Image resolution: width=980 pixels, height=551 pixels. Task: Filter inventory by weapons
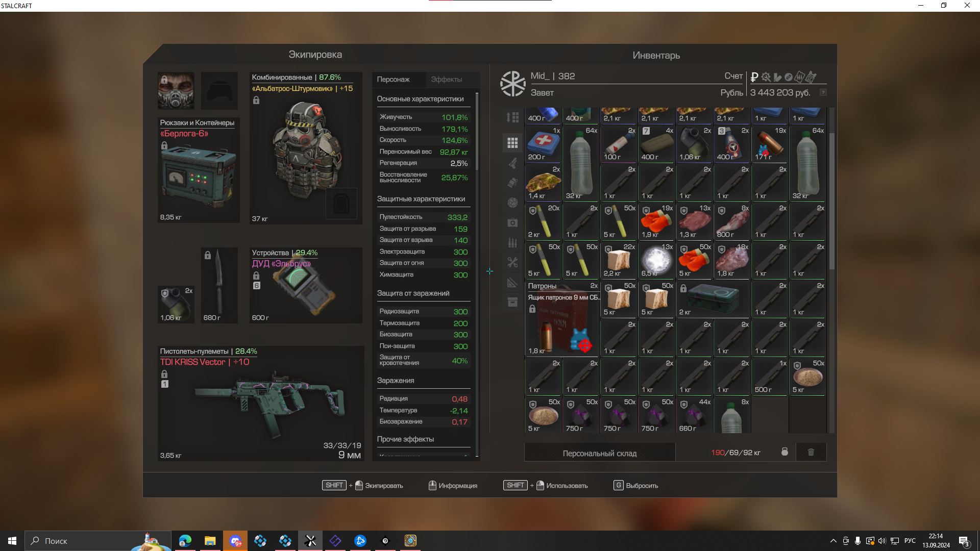[x=512, y=163]
